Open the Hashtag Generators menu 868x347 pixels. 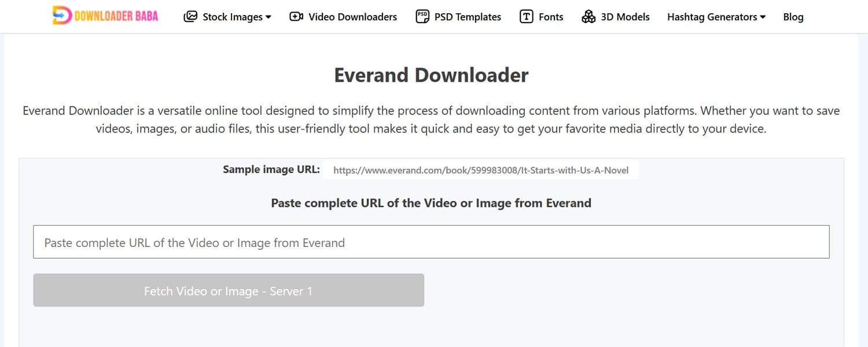pyautogui.click(x=716, y=17)
